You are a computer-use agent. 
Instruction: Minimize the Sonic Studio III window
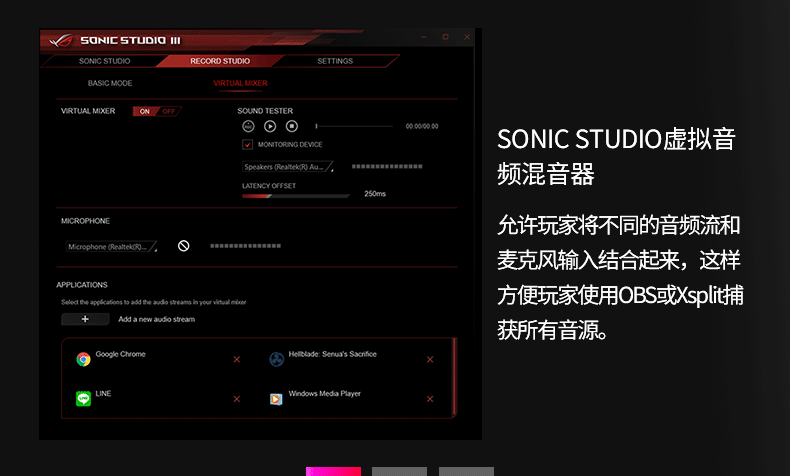tap(424, 37)
